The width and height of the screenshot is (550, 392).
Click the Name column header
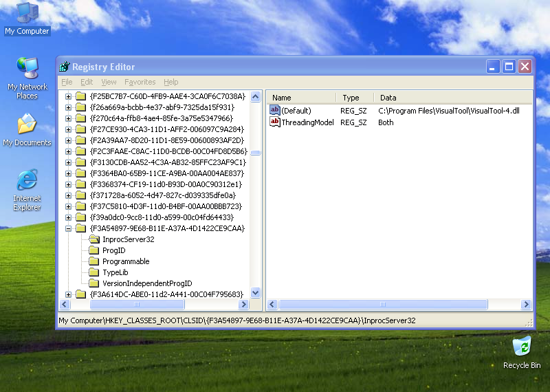pos(301,98)
